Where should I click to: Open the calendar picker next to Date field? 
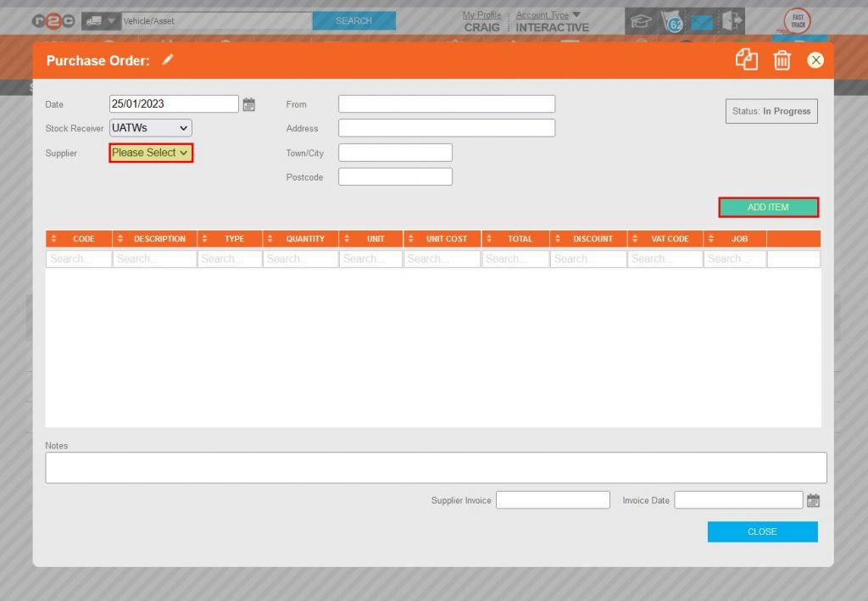tap(249, 103)
